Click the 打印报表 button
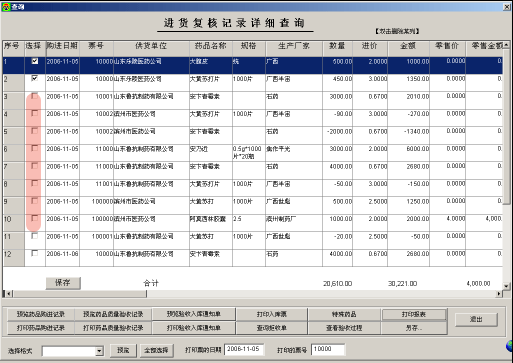 click(x=414, y=314)
